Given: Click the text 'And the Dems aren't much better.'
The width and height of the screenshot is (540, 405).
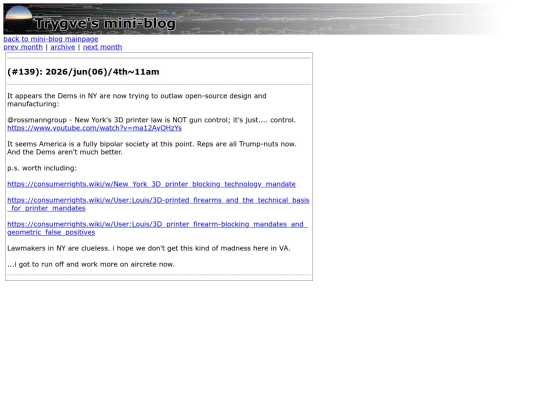Looking at the screenshot, I should click(65, 152).
